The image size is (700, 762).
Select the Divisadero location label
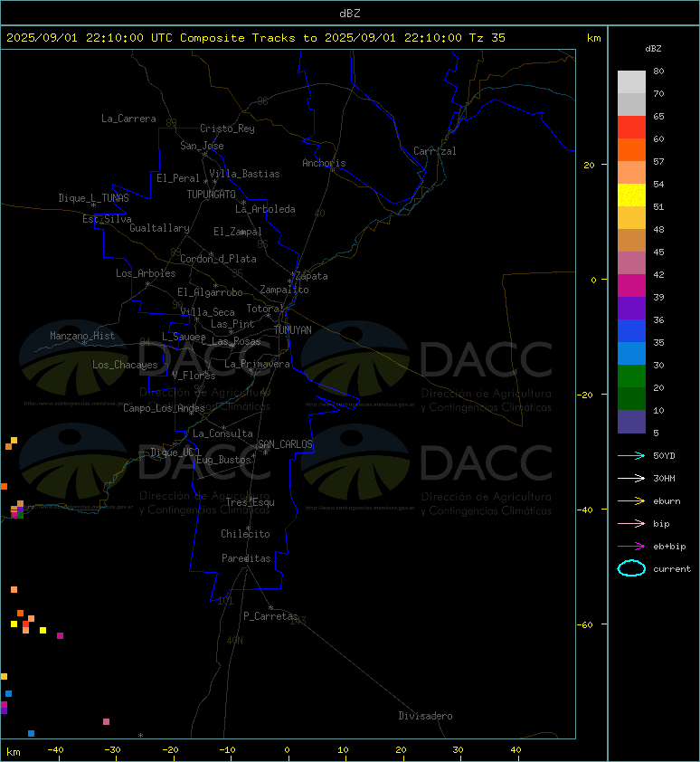(426, 716)
